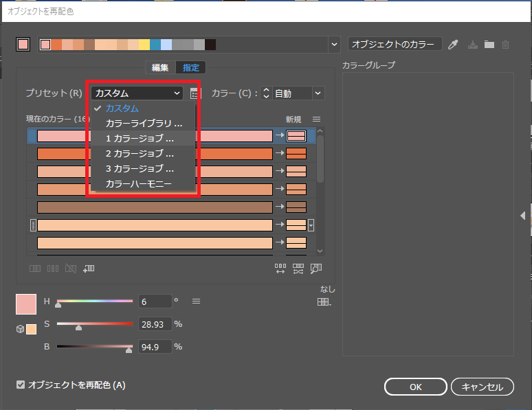Image resolution: width=532 pixels, height=410 pixels.
Task: Select 3 カラージョブ... menu item
Action: pos(144,168)
